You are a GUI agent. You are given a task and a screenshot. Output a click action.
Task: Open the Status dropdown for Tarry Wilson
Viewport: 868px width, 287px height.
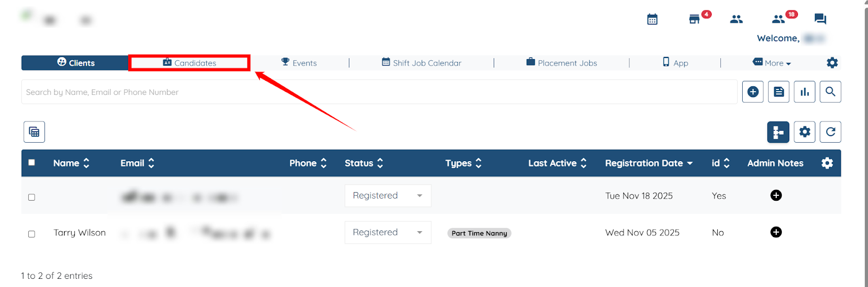pos(388,232)
